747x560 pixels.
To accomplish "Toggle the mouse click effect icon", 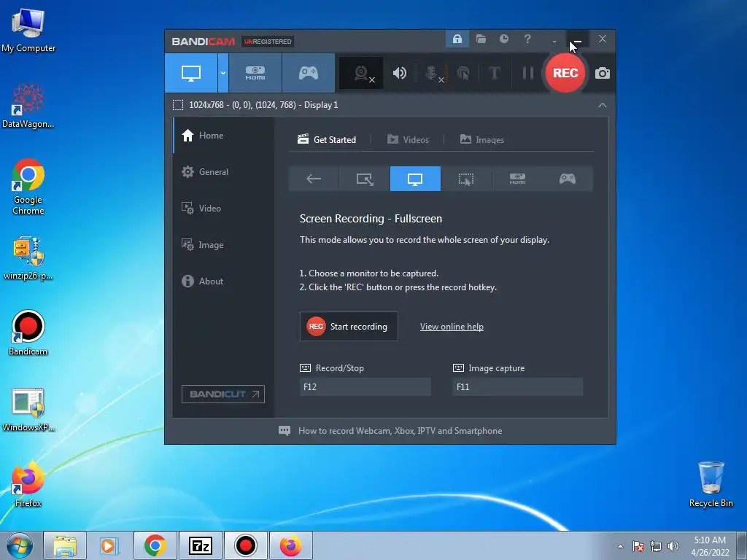I will [463, 73].
